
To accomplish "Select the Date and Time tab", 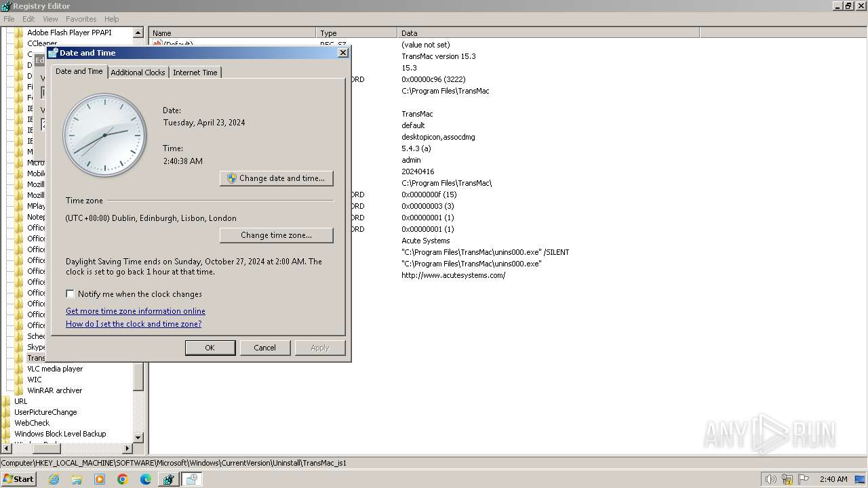I will [x=79, y=71].
